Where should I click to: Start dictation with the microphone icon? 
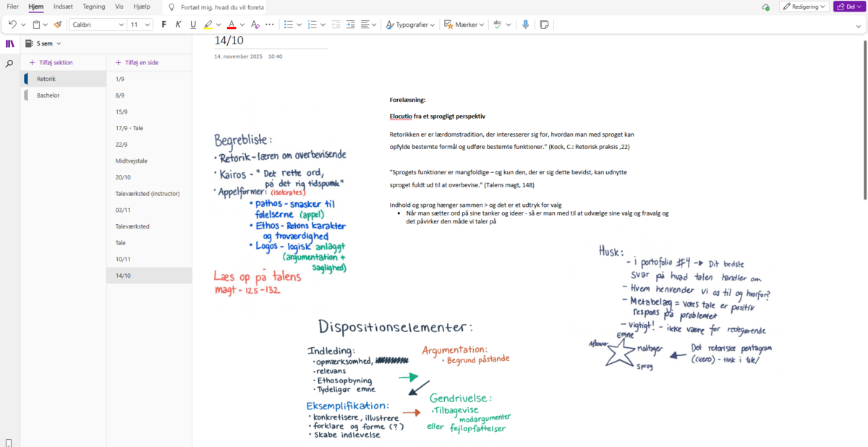(x=526, y=25)
